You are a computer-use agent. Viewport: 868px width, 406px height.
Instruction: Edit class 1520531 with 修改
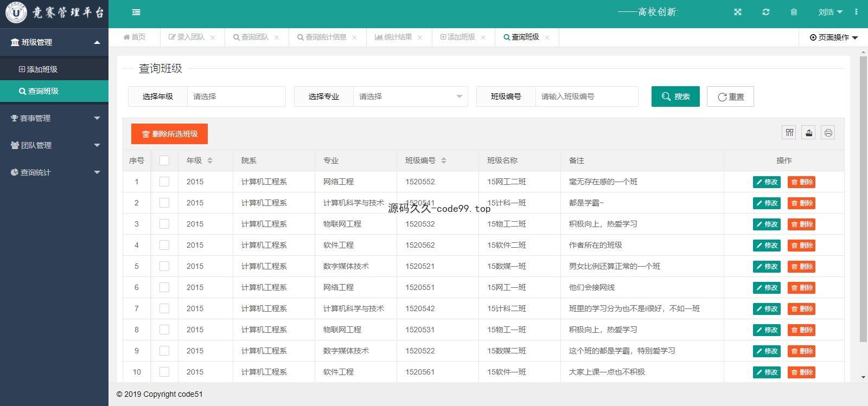(x=767, y=330)
